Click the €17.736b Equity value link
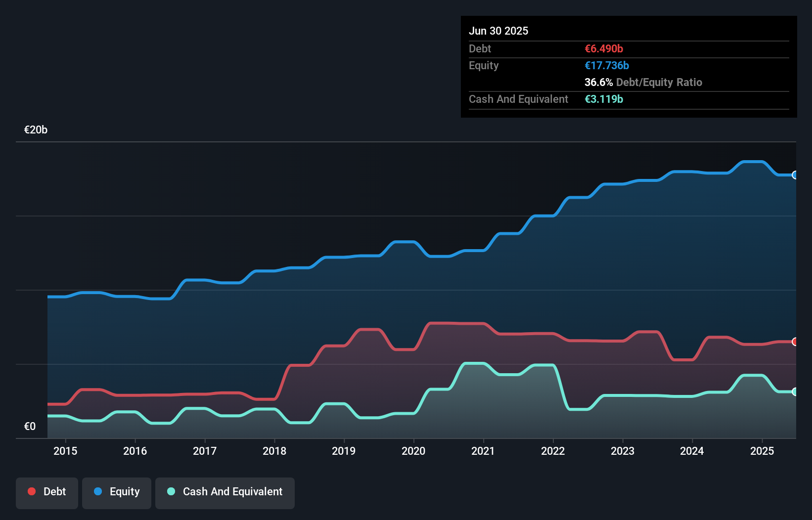 [606, 65]
